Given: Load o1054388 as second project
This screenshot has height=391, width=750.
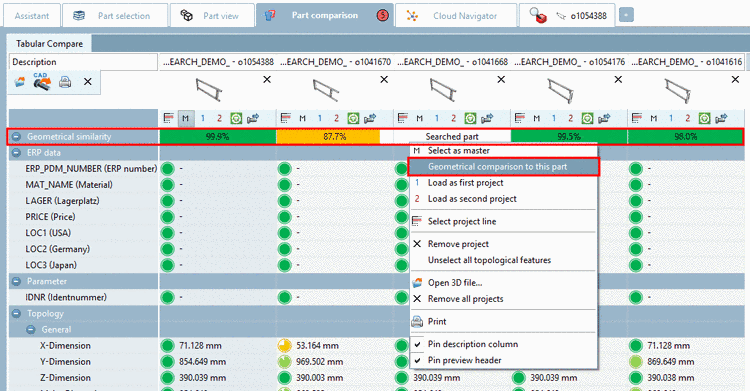Looking at the screenshot, I should pos(219,118).
